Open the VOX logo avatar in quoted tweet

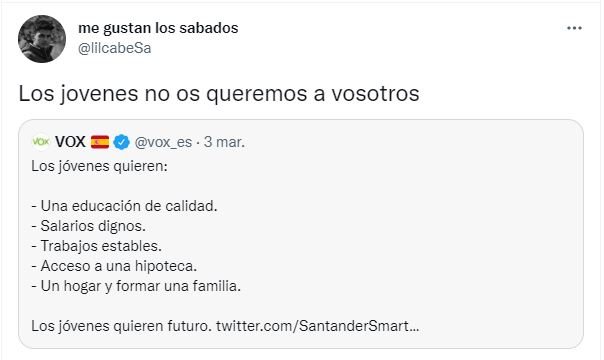[x=41, y=142]
